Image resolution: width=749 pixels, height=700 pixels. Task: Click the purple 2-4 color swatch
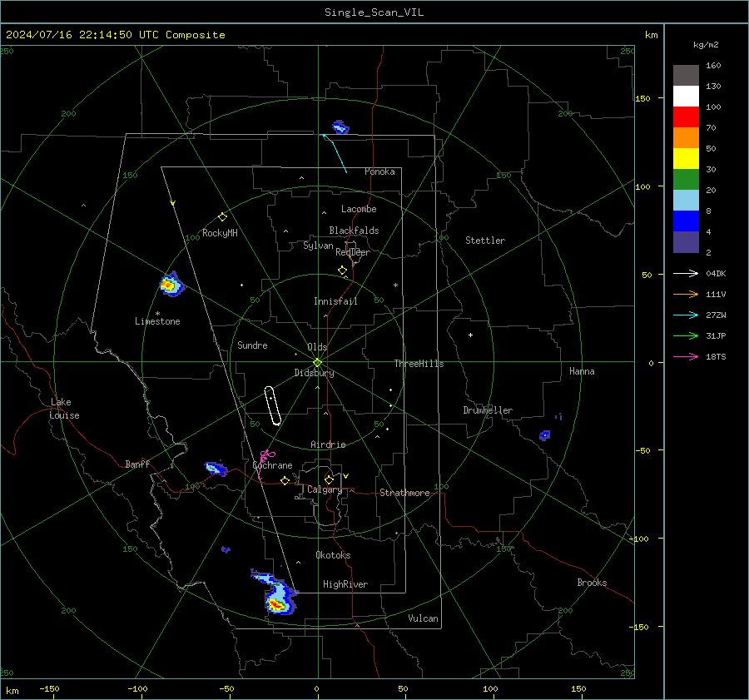[686, 241]
